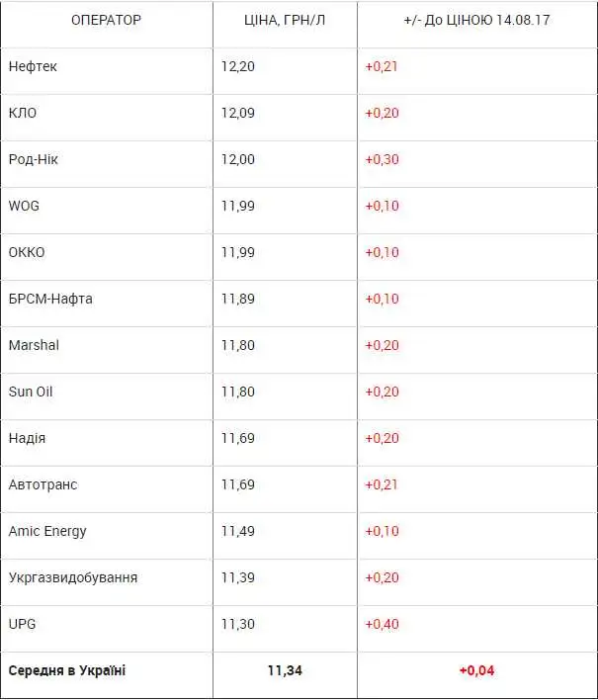Click the Нефтек price value 12,20
The image size is (598, 700).
coord(238,66)
